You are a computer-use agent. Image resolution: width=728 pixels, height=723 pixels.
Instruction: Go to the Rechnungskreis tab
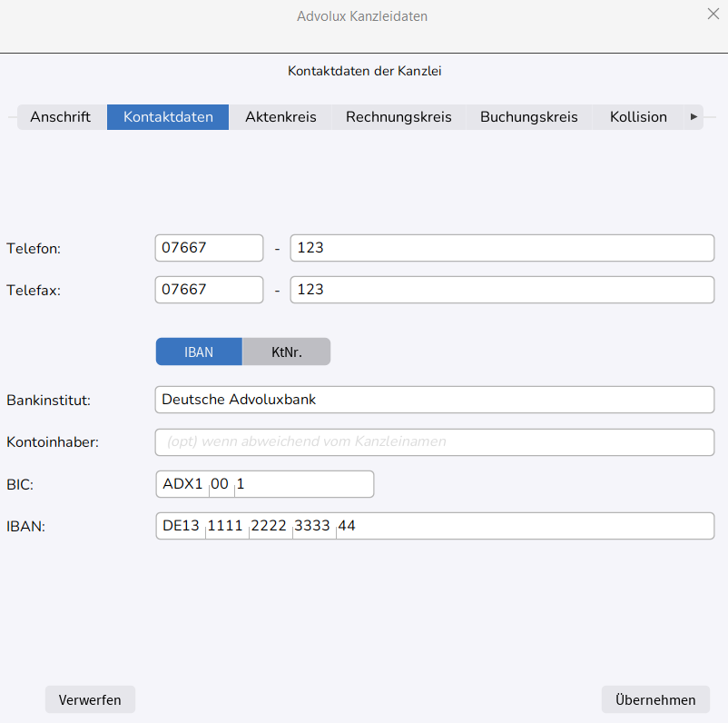(398, 117)
